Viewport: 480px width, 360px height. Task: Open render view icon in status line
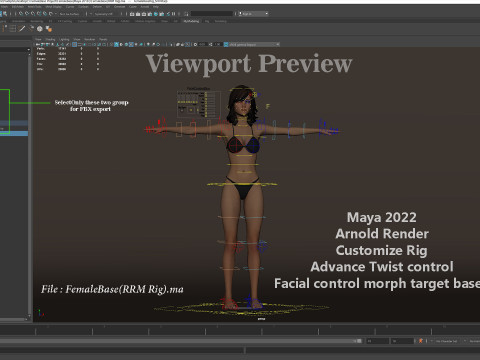132,14
